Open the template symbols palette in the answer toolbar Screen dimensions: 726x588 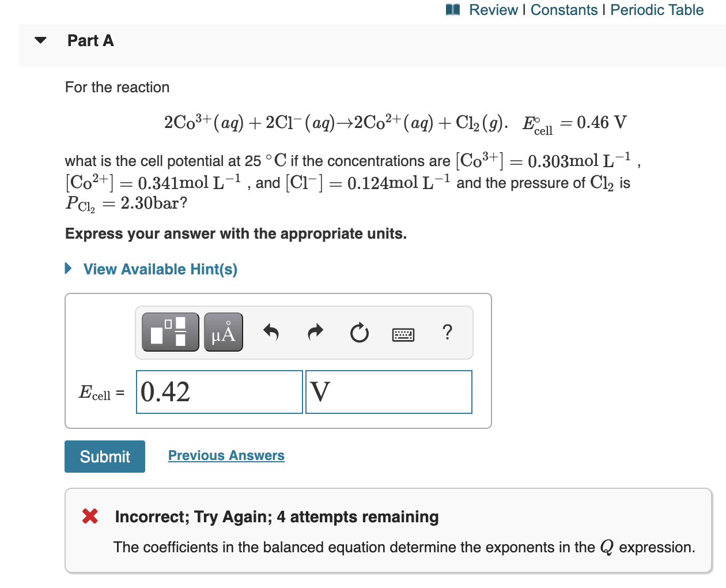click(169, 331)
